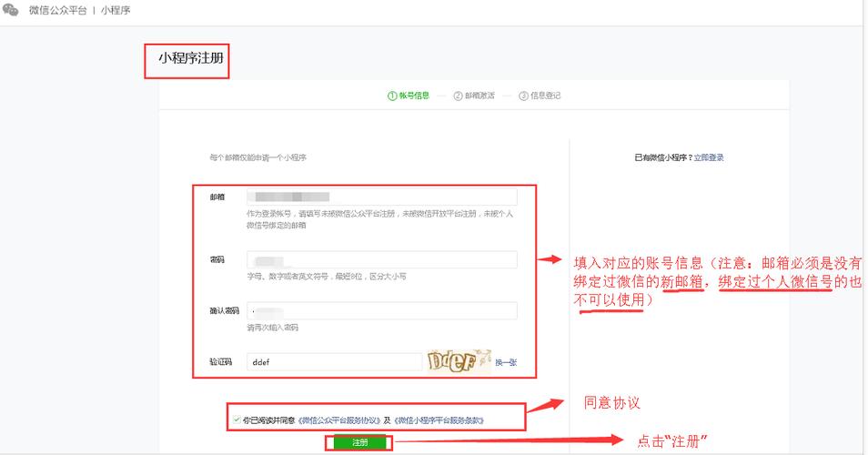868x455 pixels.
Task: Click hint text 请再次输入密码
Action: pyautogui.click(x=272, y=328)
